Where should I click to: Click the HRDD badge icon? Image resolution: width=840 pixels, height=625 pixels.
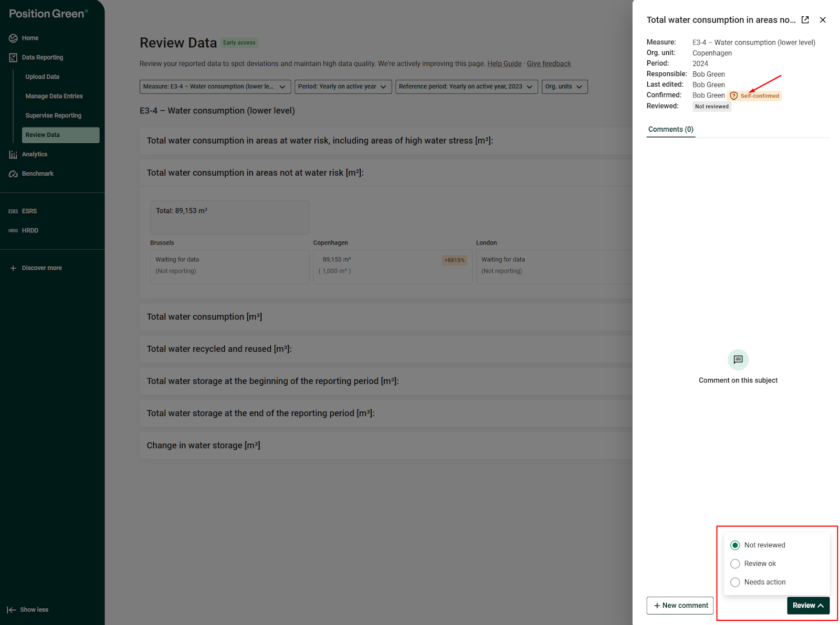click(x=13, y=231)
